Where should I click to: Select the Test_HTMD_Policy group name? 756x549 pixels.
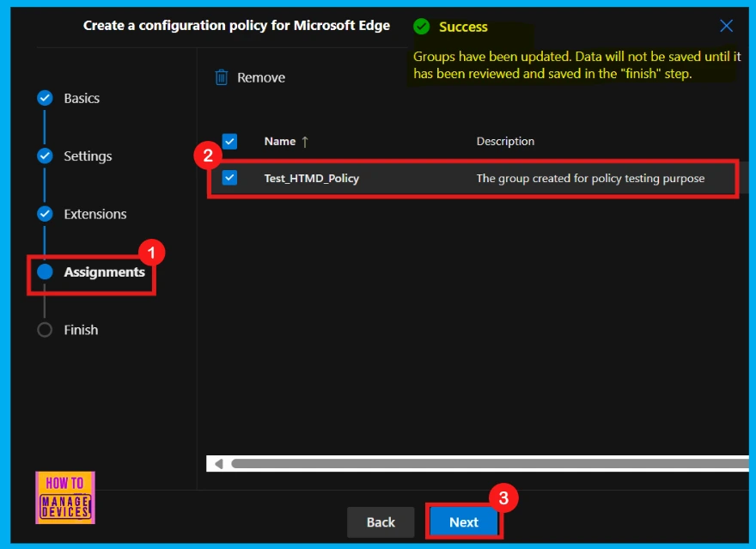pos(312,179)
